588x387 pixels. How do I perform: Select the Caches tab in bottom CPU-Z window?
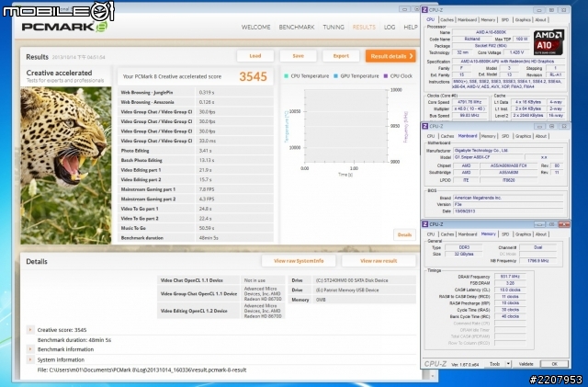(447, 234)
